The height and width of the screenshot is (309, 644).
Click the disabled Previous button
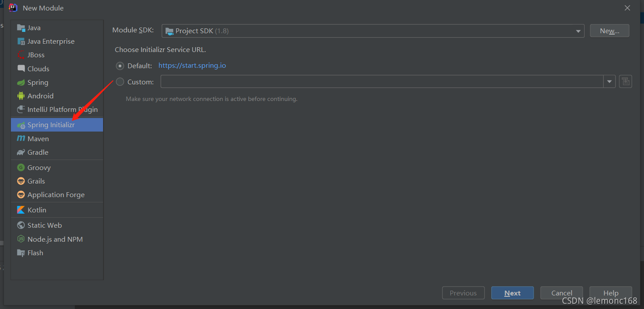[x=463, y=293]
